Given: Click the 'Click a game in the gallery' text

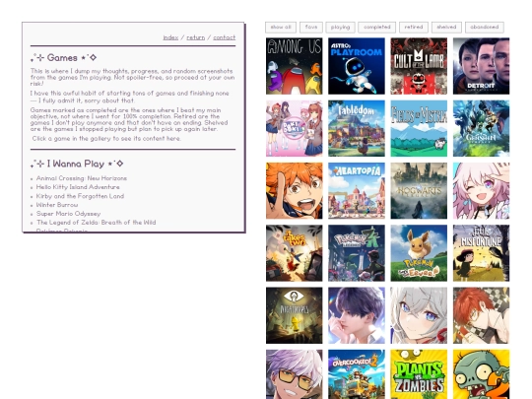Looking at the screenshot, I should [106, 139].
